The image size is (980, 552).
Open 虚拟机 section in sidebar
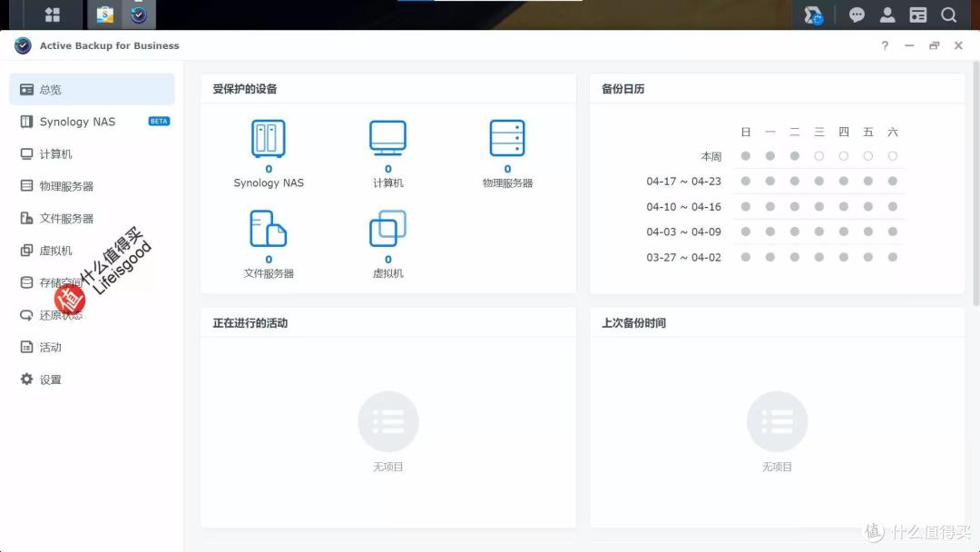click(92, 250)
